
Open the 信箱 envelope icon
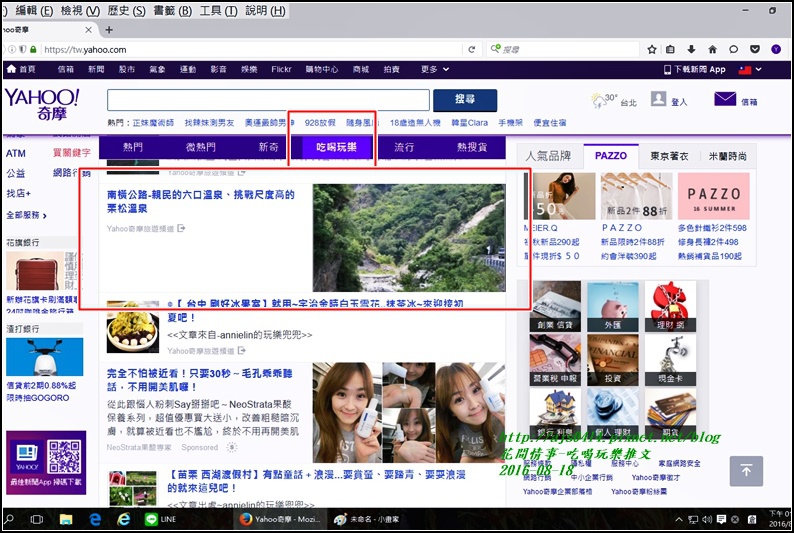(x=725, y=98)
